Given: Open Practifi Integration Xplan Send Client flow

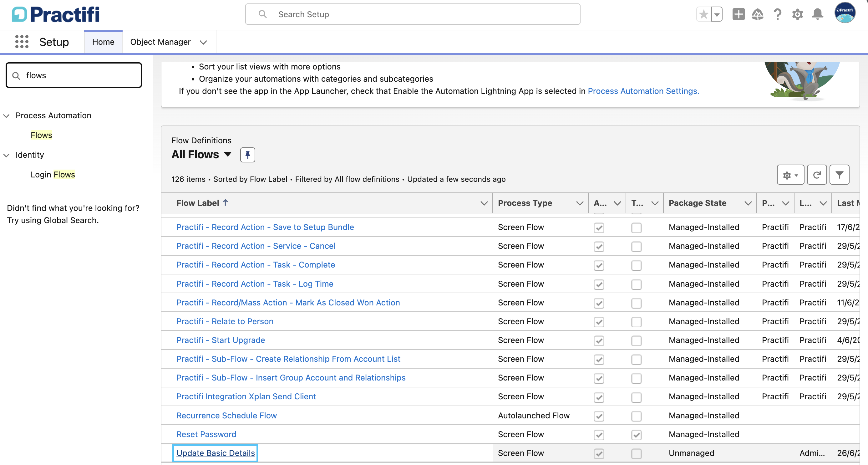Looking at the screenshot, I should pyautogui.click(x=246, y=396).
